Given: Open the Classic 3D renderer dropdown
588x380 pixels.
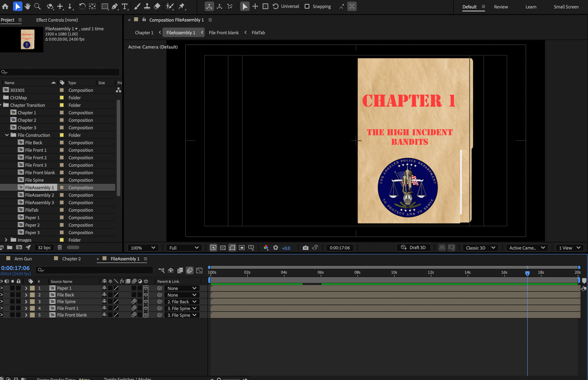Looking at the screenshot, I should pos(481,248).
